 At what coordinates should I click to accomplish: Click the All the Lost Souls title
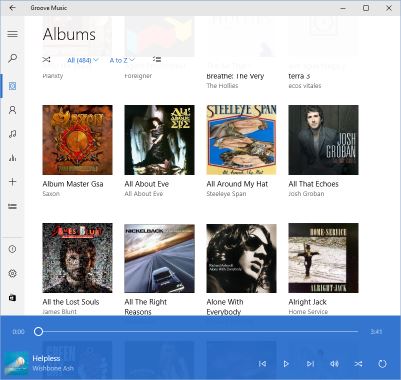[x=71, y=302]
